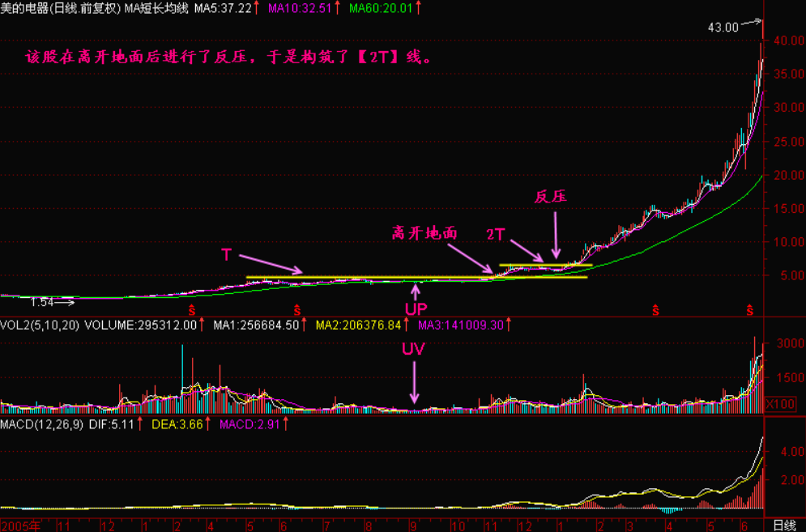Click the 高开地面 annotation text

pyautogui.click(x=424, y=233)
